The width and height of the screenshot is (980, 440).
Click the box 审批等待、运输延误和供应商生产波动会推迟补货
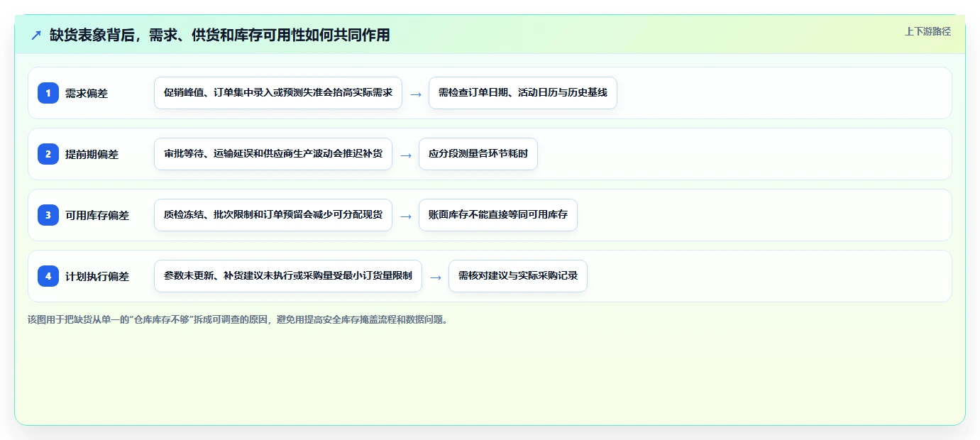tap(273, 154)
